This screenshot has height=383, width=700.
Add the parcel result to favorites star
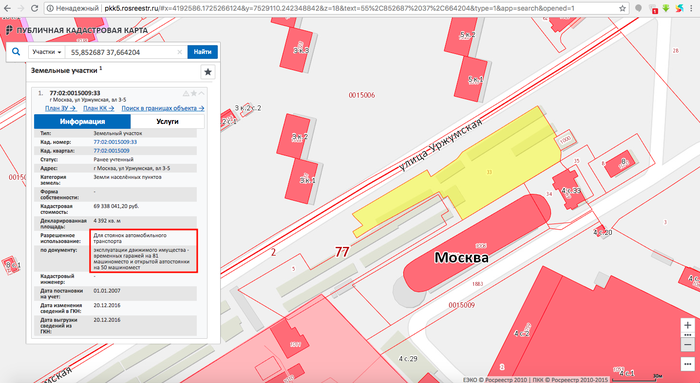194,93
